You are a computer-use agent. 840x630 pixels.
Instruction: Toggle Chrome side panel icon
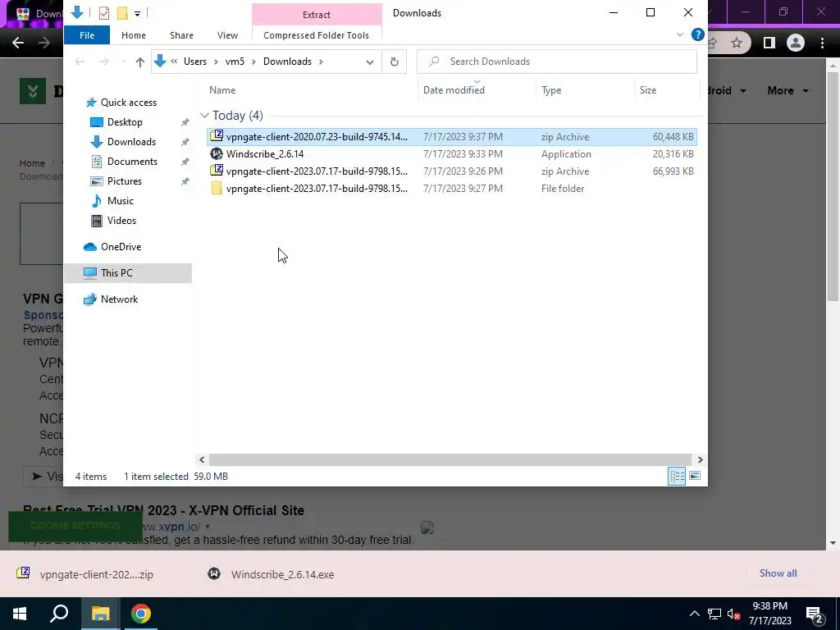coord(769,43)
